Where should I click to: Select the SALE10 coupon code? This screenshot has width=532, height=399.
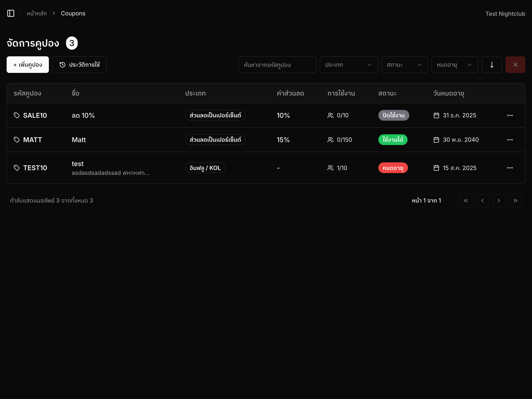[35, 115]
